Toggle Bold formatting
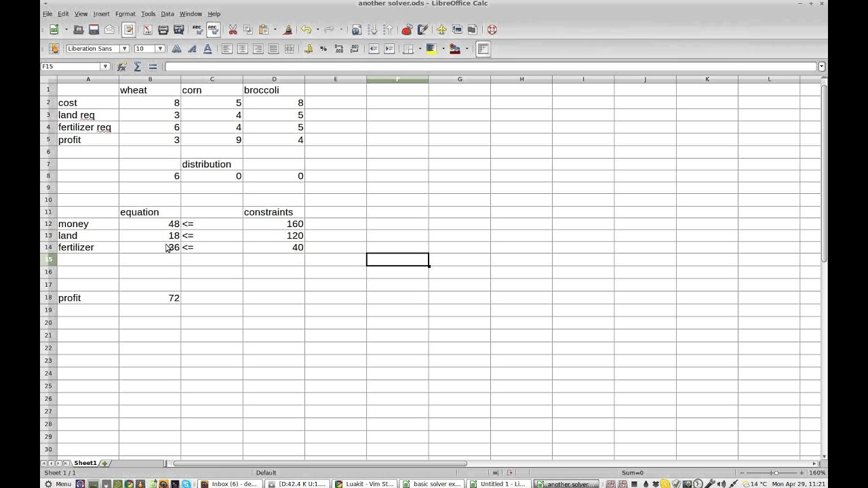The width and height of the screenshot is (868, 488). (x=176, y=49)
